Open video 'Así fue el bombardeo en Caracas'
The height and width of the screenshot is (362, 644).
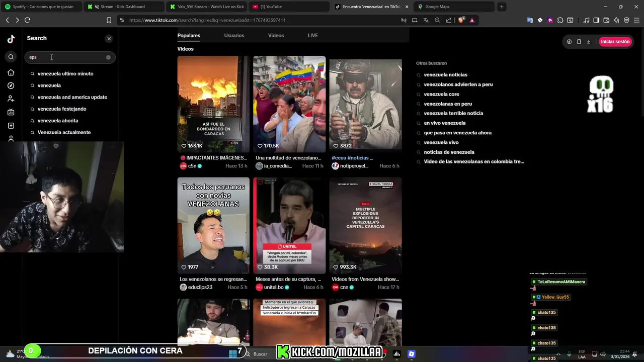coord(213,104)
